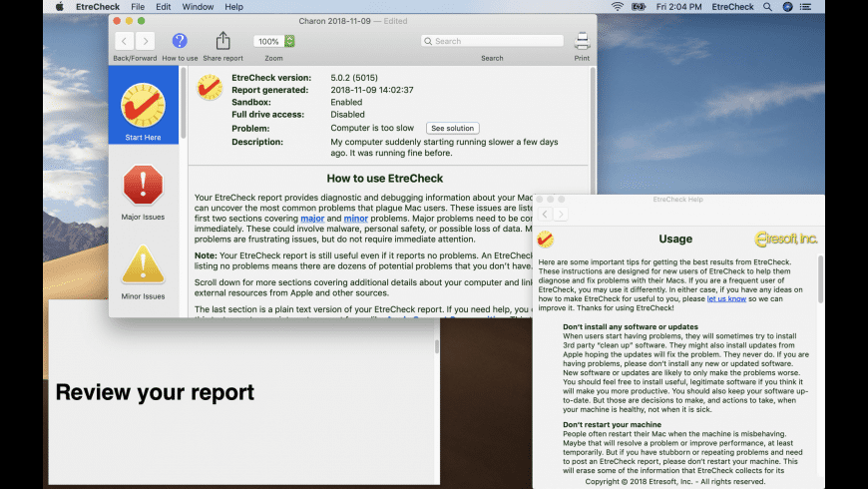Follow the minor problems link
Viewport: 868px width, 489px height.
[356, 219]
